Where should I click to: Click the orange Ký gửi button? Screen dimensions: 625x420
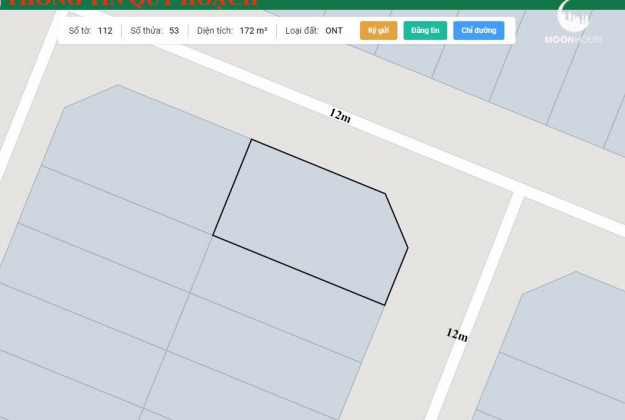coord(378,31)
